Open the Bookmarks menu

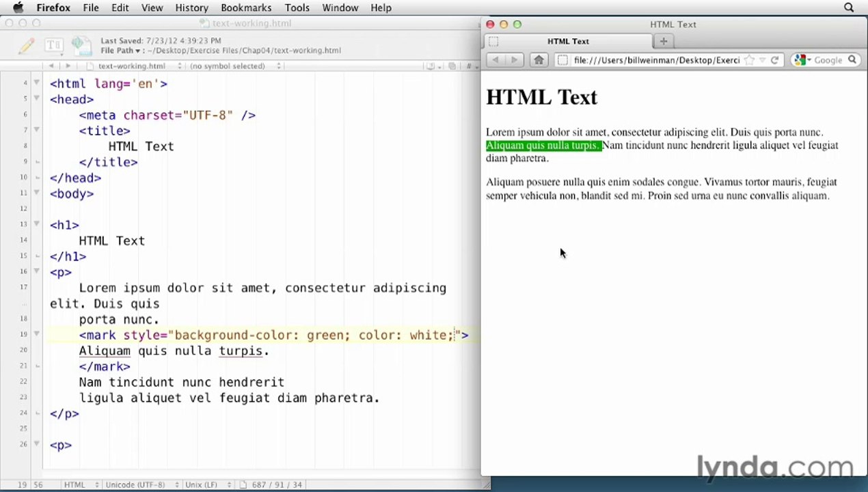[x=247, y=8]
